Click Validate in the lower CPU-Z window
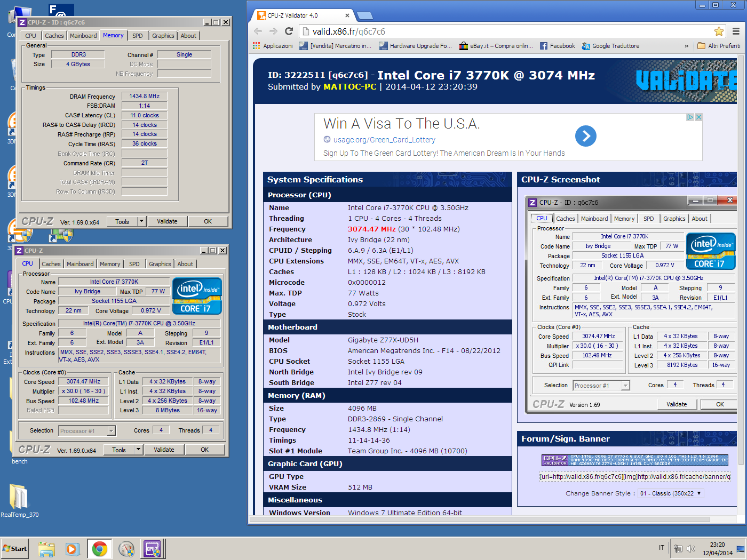Screen dimensions: 747x560 pyautogui.click(x=164, y=450)
